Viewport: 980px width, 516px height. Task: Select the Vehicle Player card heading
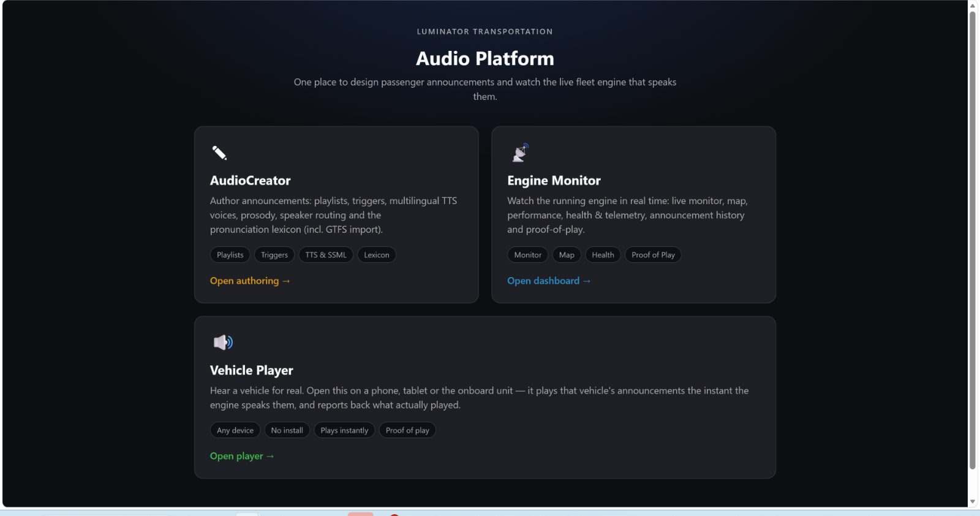point(251,370)
